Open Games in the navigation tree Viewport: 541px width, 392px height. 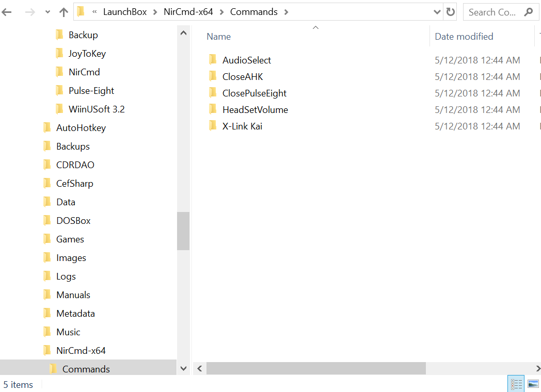70,240
